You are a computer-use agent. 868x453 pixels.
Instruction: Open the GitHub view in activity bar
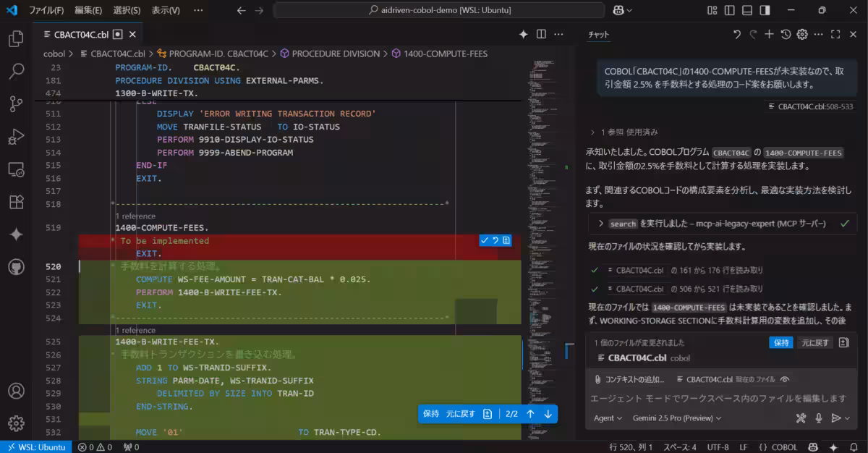pos(16,267)
